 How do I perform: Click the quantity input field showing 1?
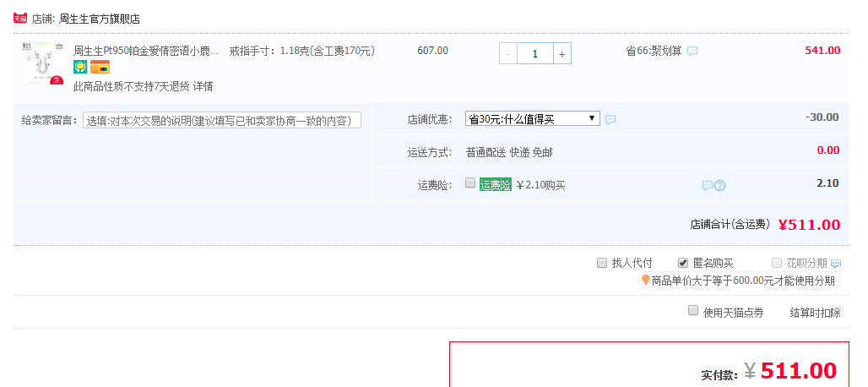coord(535,54)
